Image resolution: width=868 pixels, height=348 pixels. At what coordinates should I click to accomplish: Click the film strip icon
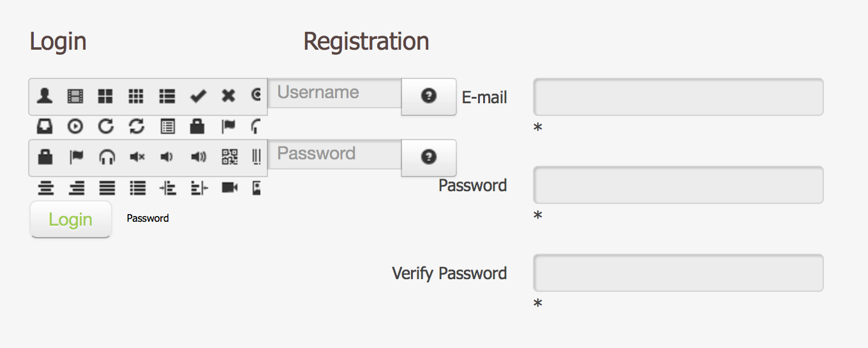(x=75, y=96)
